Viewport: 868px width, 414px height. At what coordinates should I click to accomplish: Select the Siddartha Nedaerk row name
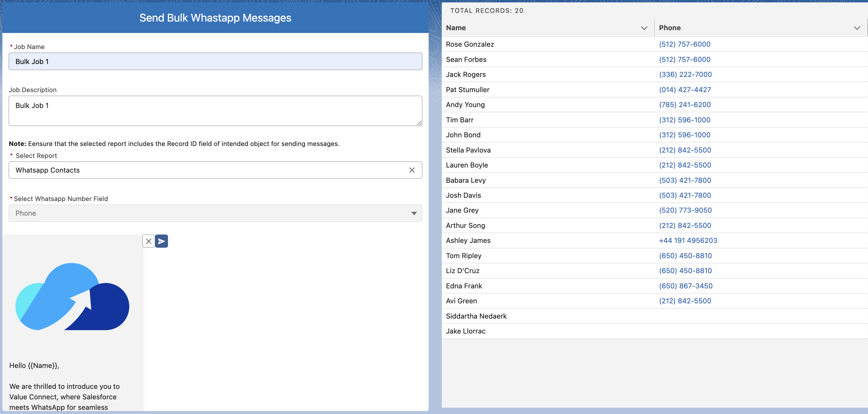pyautogui.click(x=476, y=316)
